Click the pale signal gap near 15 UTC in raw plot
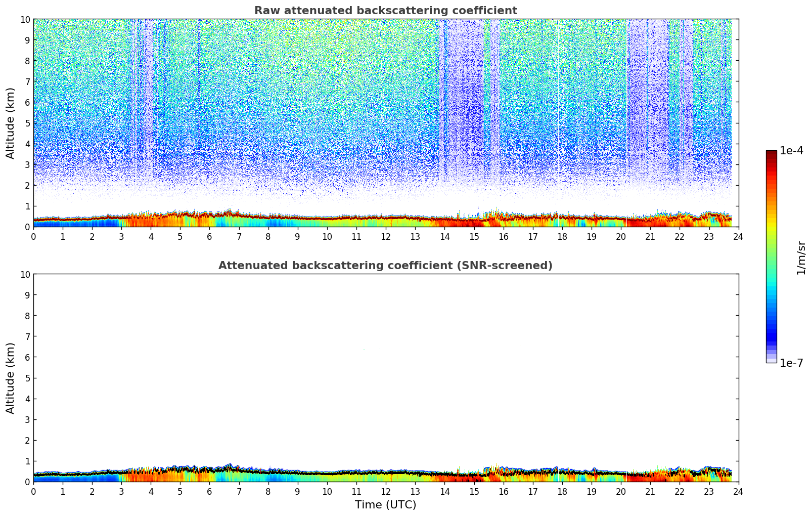812x516 pixels. click(465, 101)
